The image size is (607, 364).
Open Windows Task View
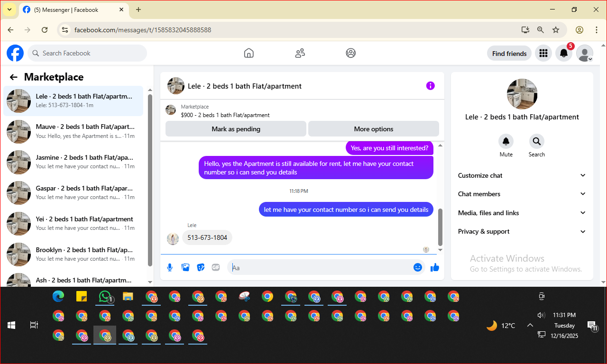pos(34,325)
